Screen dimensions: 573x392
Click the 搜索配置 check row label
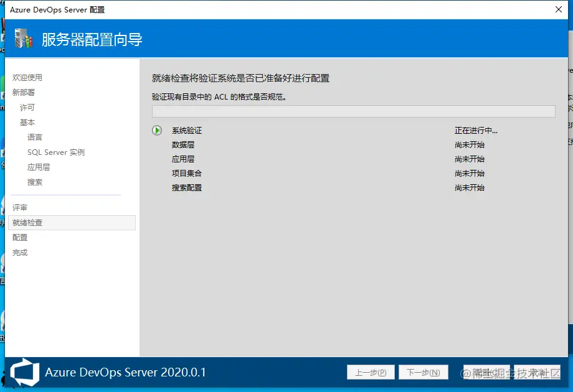pyautogui.click(x=187, y=188)
